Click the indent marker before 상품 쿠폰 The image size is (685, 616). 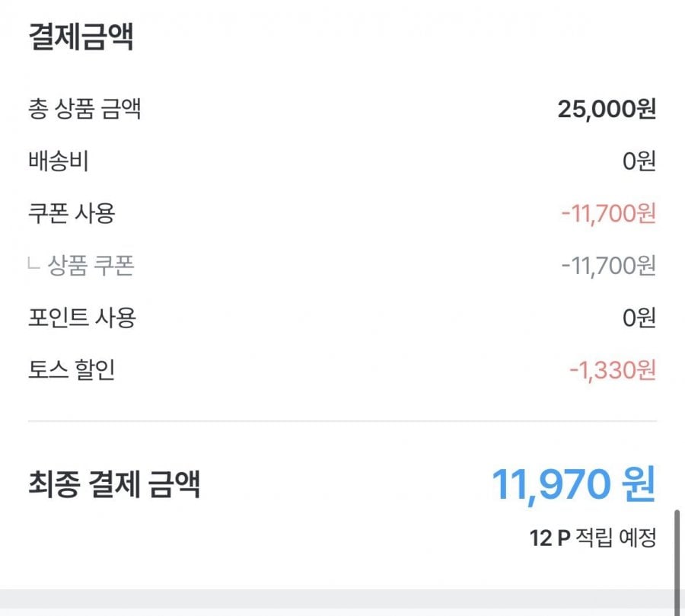tap(33, 264)
